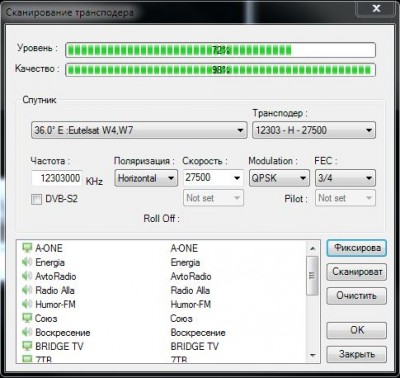Select Energia in the first column

50,262
